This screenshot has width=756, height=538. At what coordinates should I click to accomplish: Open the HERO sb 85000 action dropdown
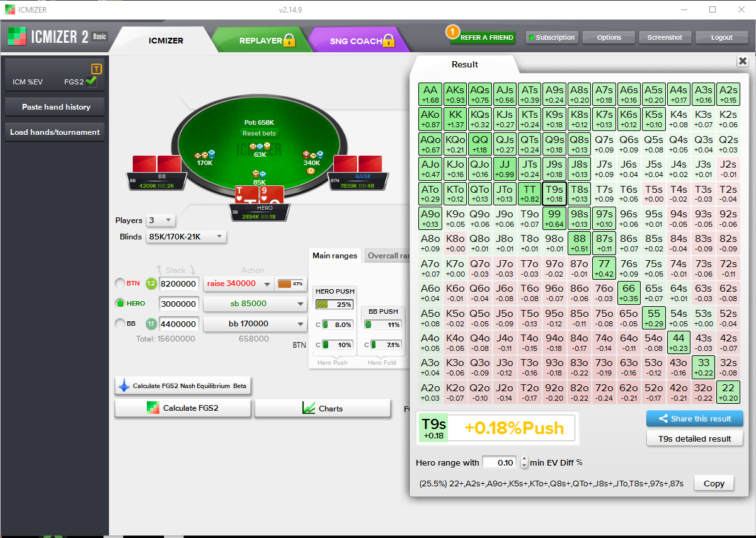[x=255, y=304]
